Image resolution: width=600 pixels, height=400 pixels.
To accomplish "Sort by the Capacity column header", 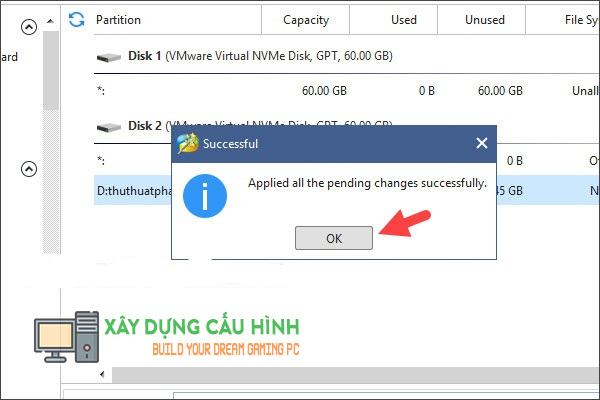I will pyautogui.click(x=305, y=20).
